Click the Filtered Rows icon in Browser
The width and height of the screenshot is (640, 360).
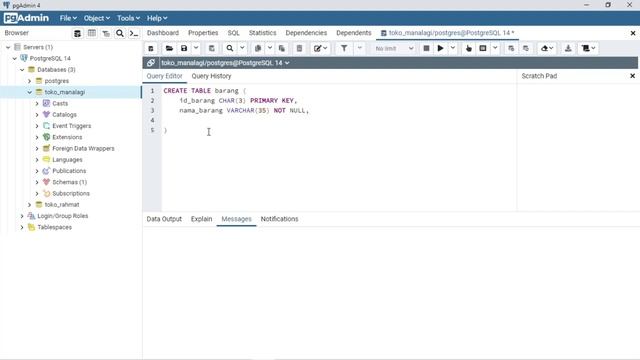coord(106,33)
